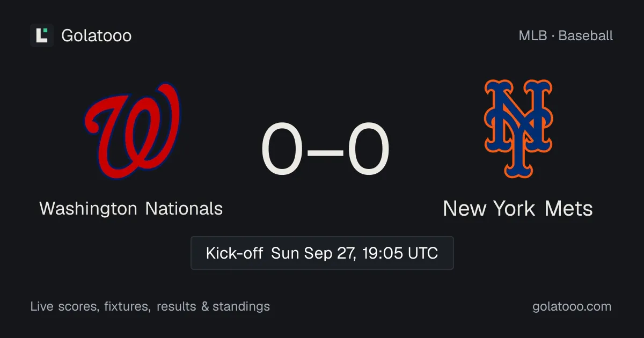Click the word Baseball in the header
This screenshot has width=644, height=338.
point(586,36)
